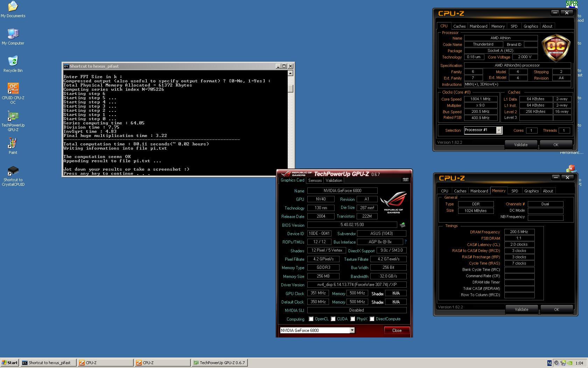This screenshot has width=588, height=368.
Task: Click the console window system menu icon
Action: point(66,66)
